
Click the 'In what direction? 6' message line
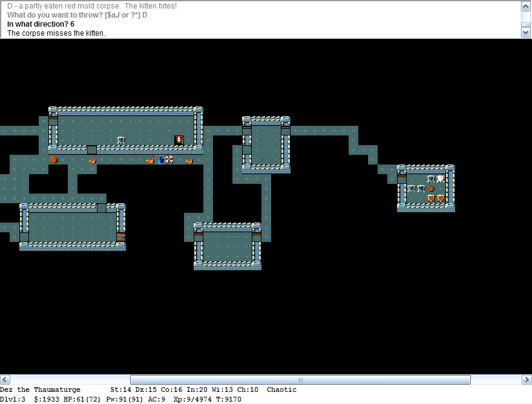click(x=41, y=24)
